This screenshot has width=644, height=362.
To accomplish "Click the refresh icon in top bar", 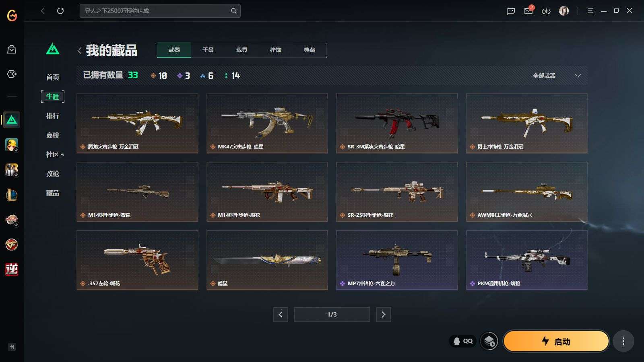I will click(60, 11).
